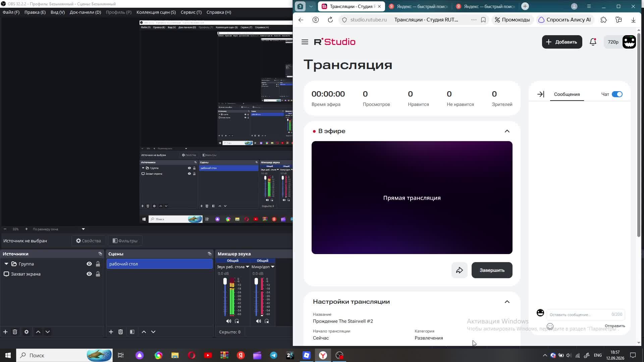Open the Фильтры button in OBS

click(125, 241)
